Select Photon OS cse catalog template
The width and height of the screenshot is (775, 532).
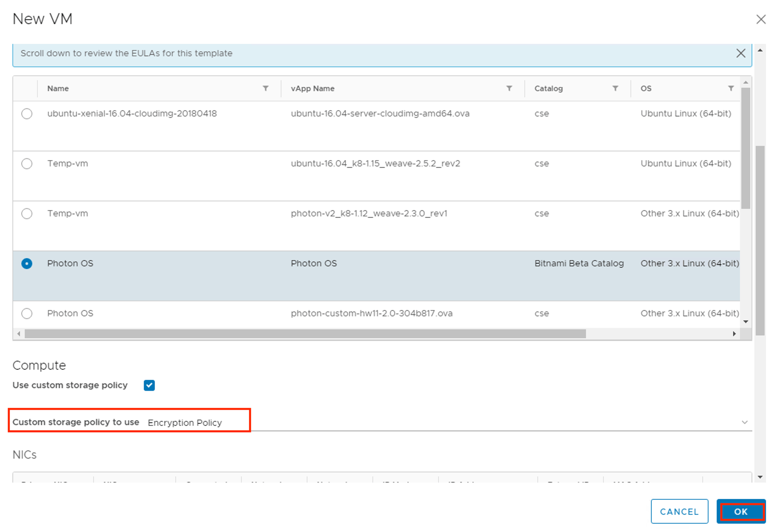click(x=27, y=314)
